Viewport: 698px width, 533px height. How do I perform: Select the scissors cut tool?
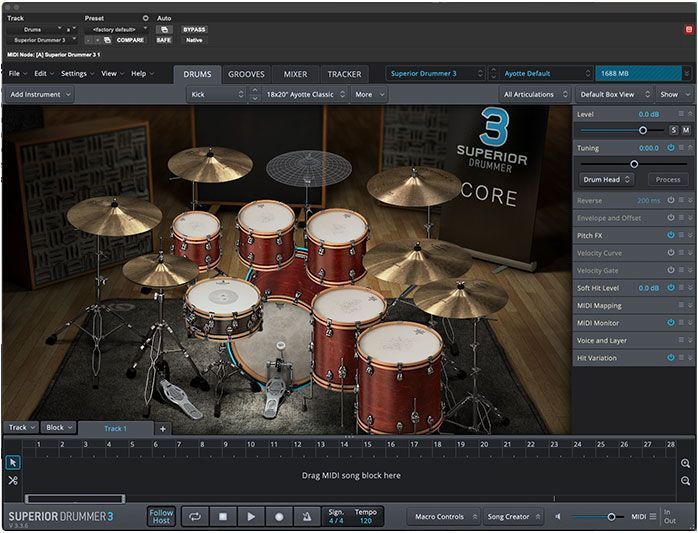click(13, 480)
